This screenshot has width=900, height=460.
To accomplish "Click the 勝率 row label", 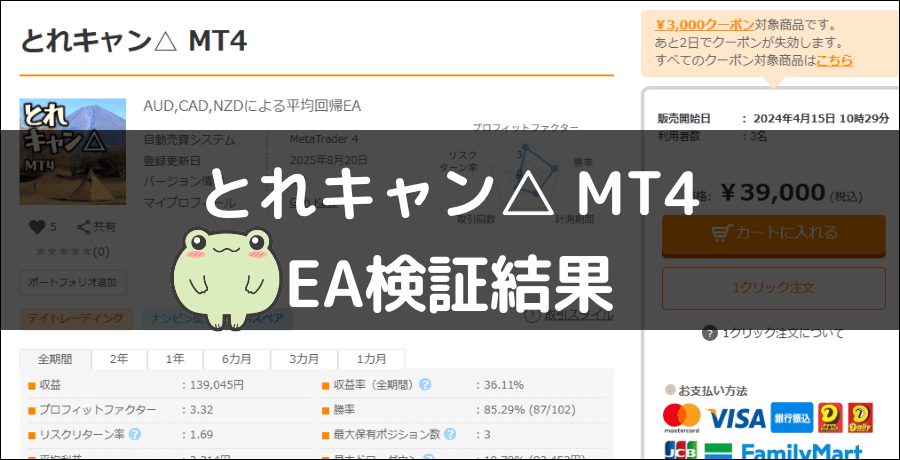I will pos(344,409).
